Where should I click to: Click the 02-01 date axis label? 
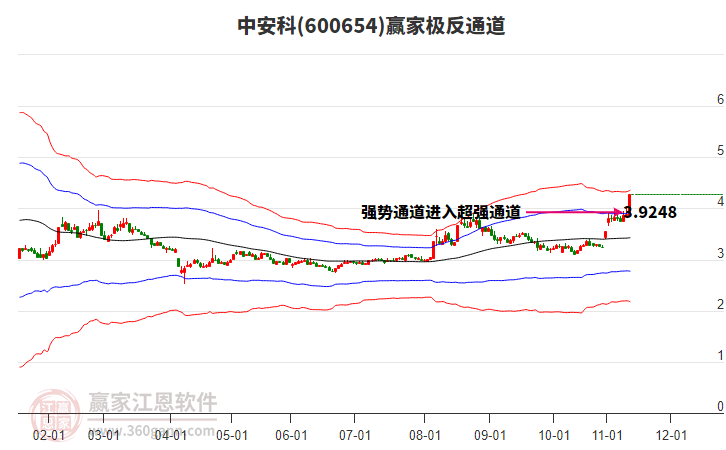click(48, 435)
